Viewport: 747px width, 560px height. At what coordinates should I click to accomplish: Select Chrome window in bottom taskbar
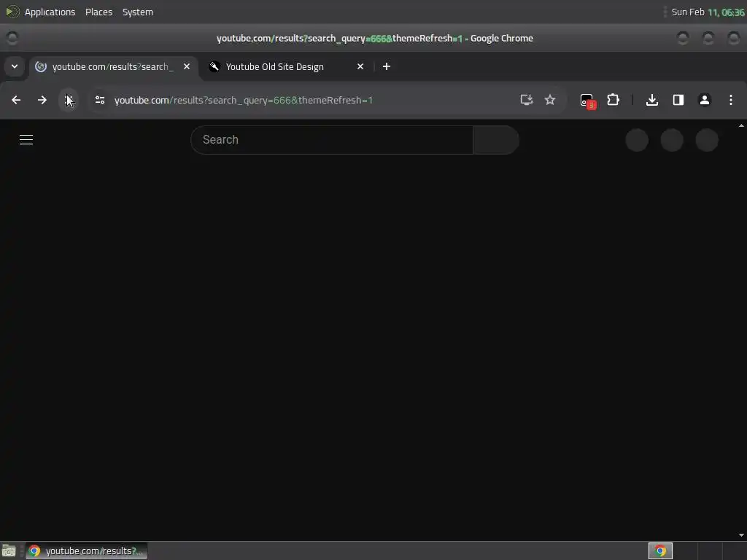pos(87,551)
